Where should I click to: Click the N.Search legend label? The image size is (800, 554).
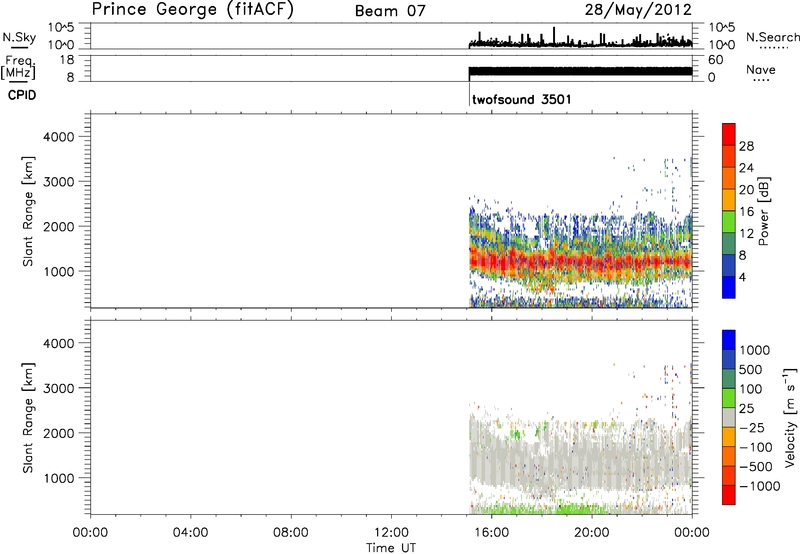765,38
